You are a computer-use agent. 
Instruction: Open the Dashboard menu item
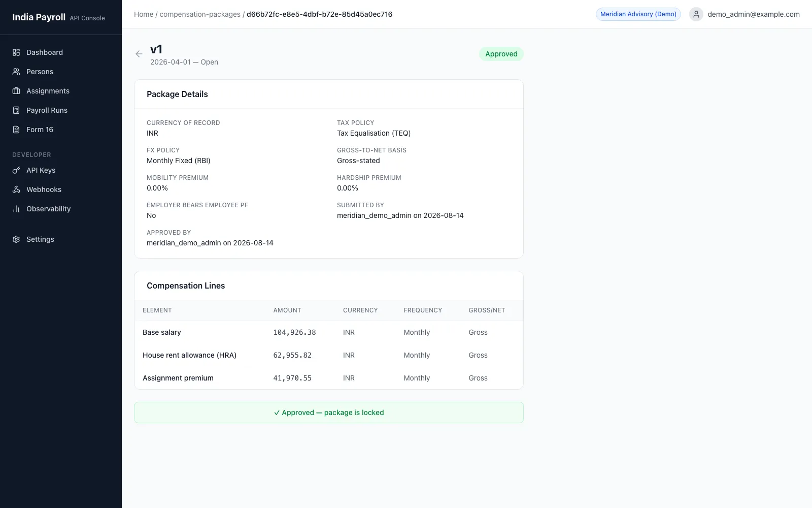pyautogui.click(x=61, y=52)
